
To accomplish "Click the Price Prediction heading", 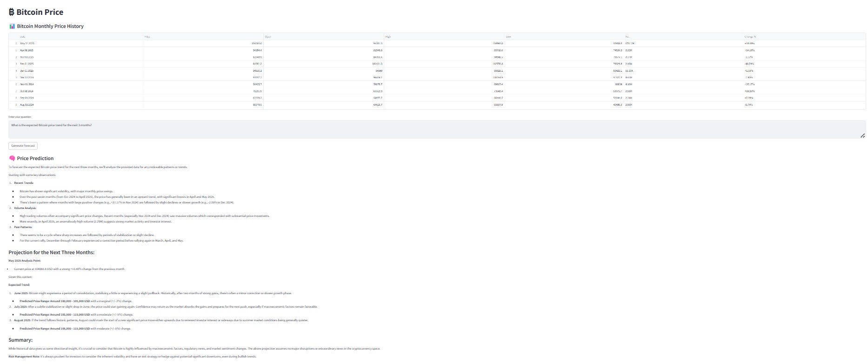I will [x=35, y=158].
